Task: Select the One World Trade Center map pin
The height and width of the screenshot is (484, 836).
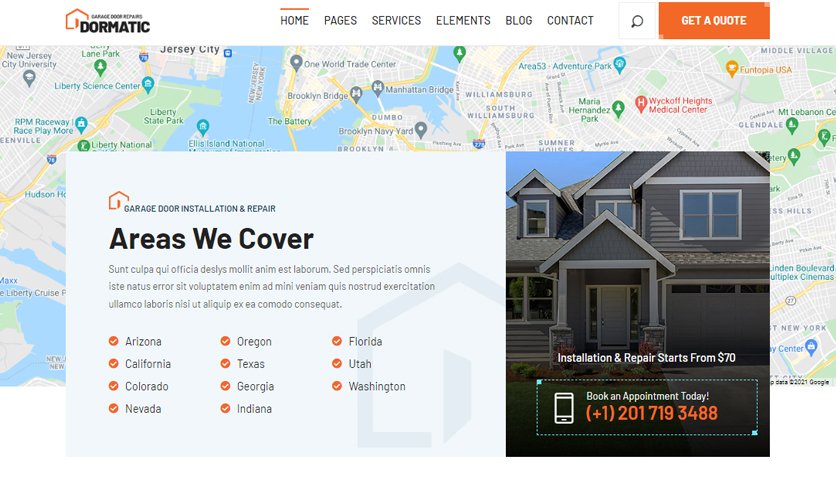Action: 296,63
